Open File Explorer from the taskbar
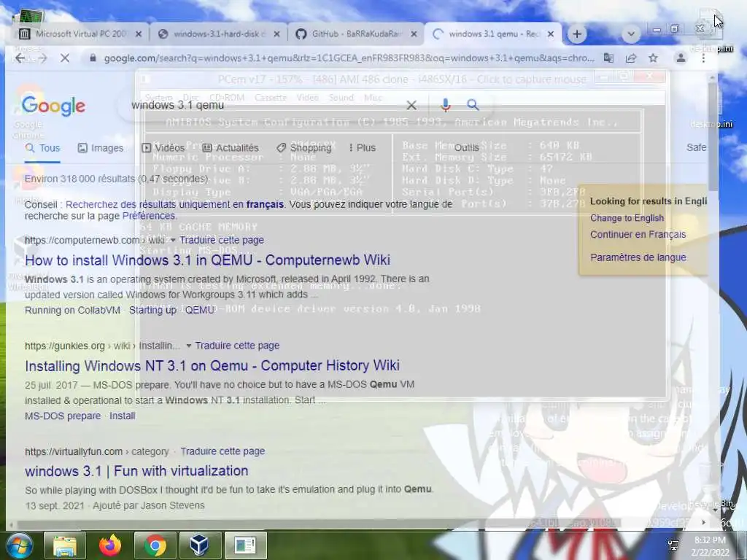The width and height of the screenshot is (747, 560). coord(65,545)
